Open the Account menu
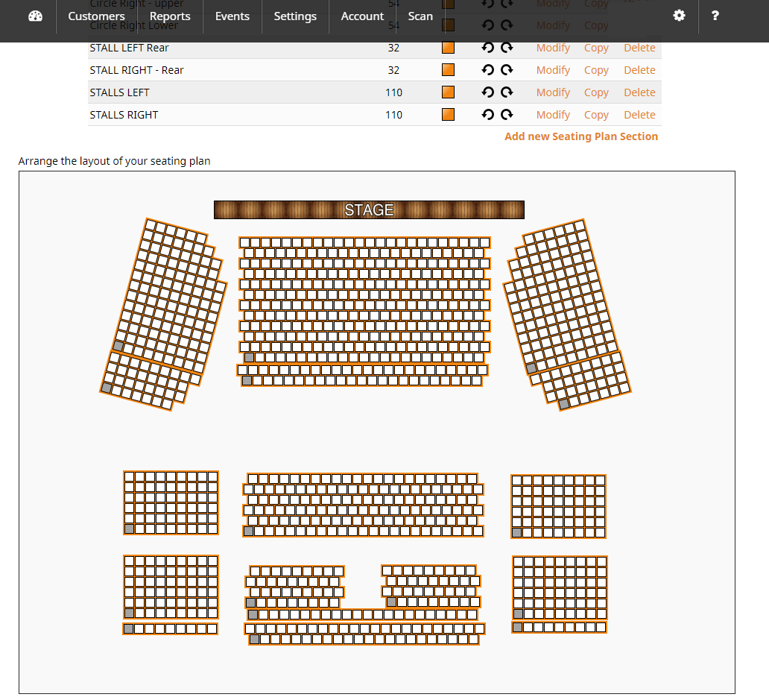The height and width of the screenshot is (700, 769). (x=362, y=16)
